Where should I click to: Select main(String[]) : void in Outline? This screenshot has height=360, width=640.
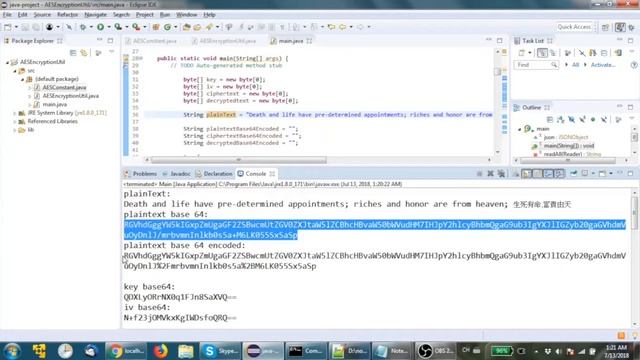pyautogui.click(x=569, y=146)
